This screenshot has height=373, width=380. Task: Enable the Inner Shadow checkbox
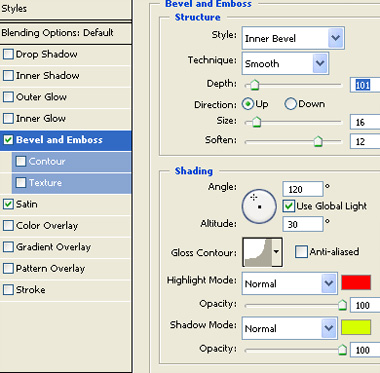click(8, 75)
